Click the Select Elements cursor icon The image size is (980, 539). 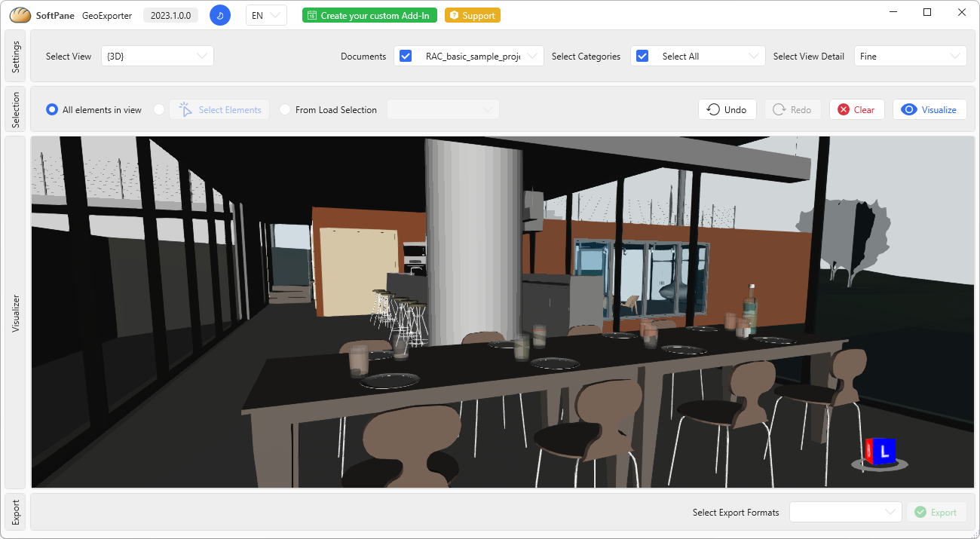(x=185, y=110)
